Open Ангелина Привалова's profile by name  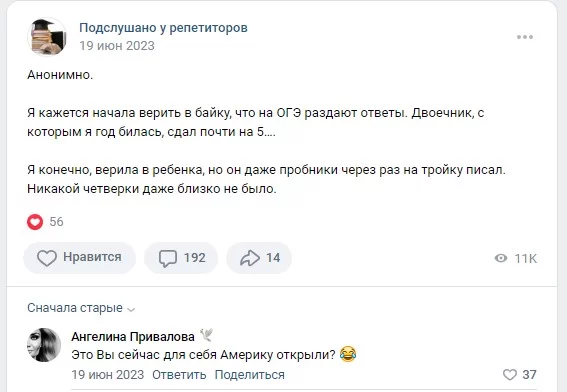133,337
